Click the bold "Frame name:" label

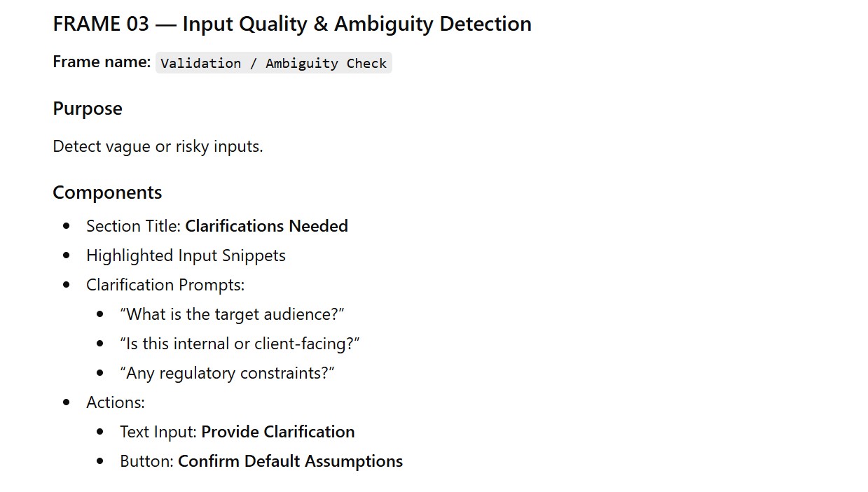tap(102, 62)
